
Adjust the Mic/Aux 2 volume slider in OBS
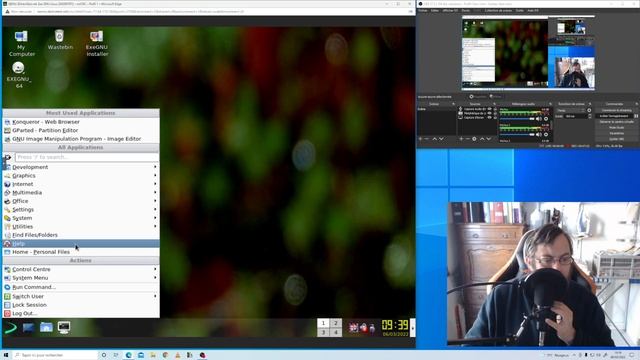(517, 134)
